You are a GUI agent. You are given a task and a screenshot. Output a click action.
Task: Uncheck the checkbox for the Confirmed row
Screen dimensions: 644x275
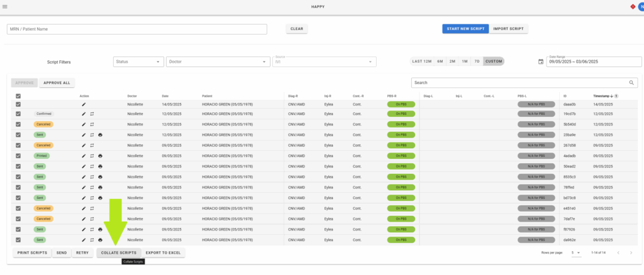pos(18,114)
